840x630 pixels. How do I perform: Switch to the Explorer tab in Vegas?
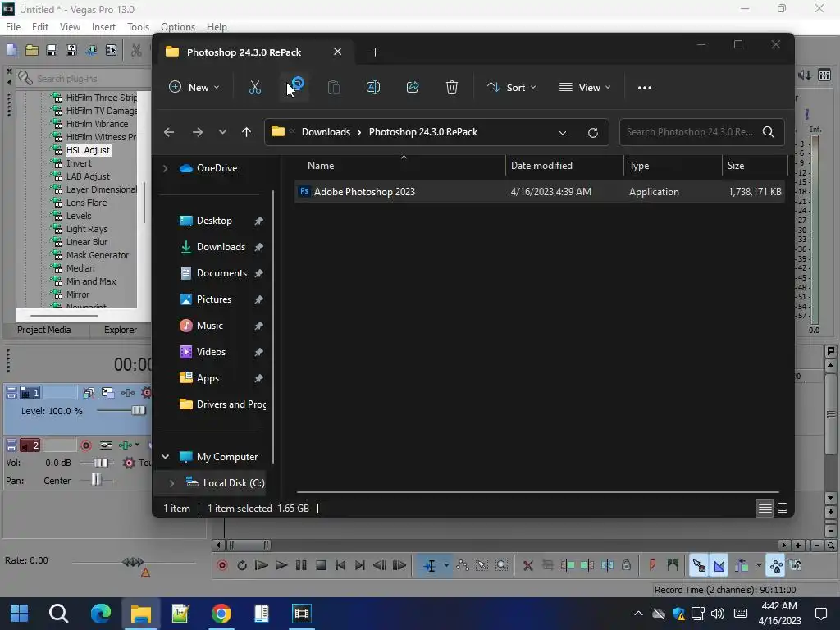point(120,330)
